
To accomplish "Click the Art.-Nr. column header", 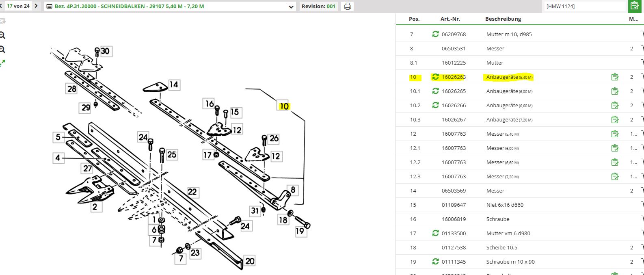I will (x=450, y=19).
